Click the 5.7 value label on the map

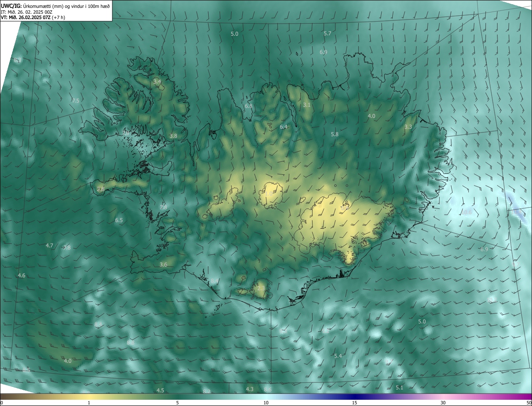tap(328, 33)
